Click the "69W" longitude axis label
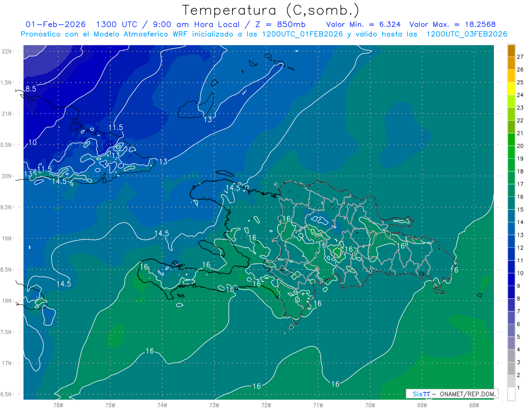The height and width of the screenshot is (411, 532). point(422,404)
